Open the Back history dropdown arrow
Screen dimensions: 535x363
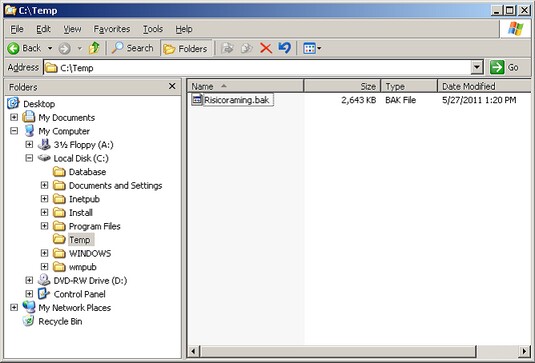click(50, 48)
